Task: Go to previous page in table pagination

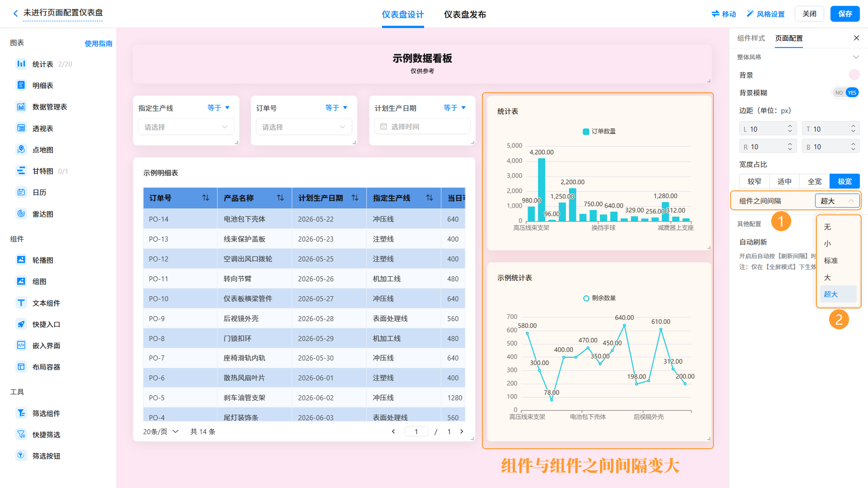Action: coord(393,431)
